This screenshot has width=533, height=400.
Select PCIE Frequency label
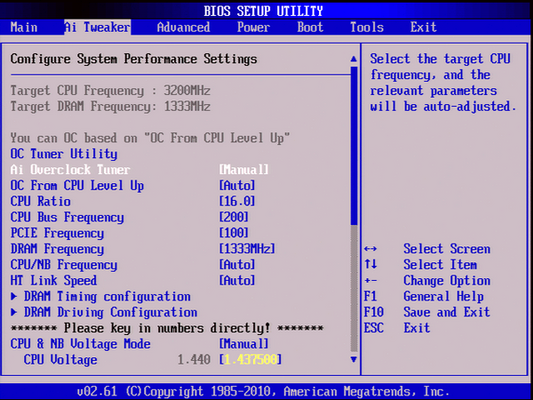pos(57,233)
